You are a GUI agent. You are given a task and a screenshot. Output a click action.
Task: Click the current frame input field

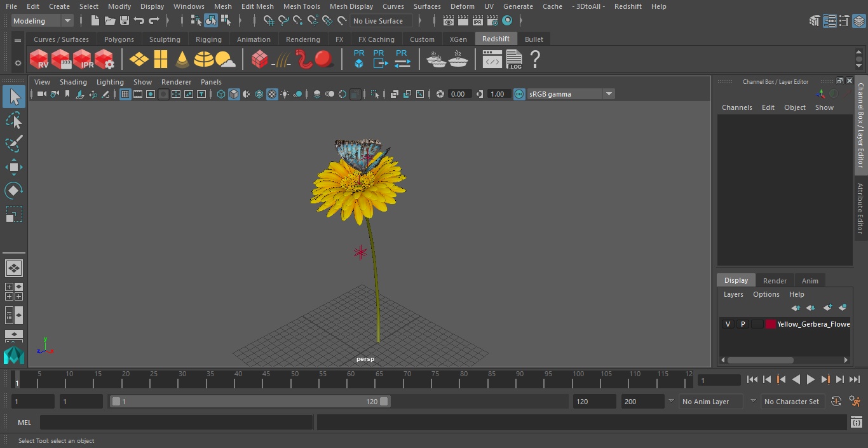tap(719, 380)
